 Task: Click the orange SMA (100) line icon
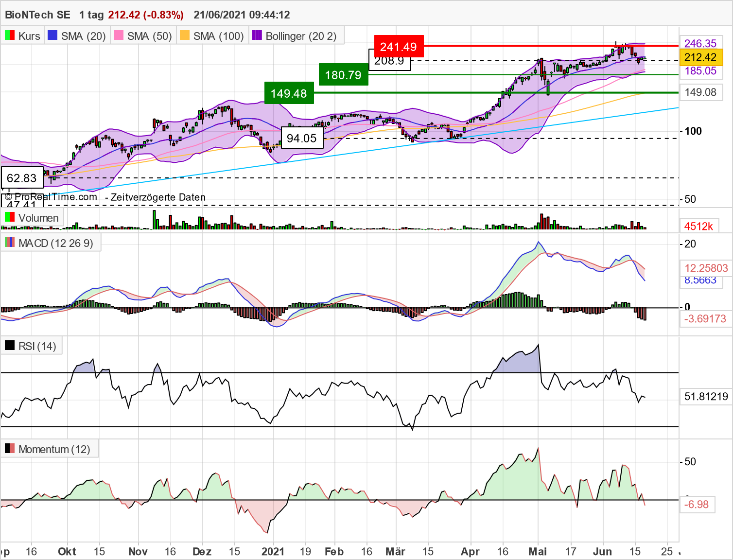point(184,35)
